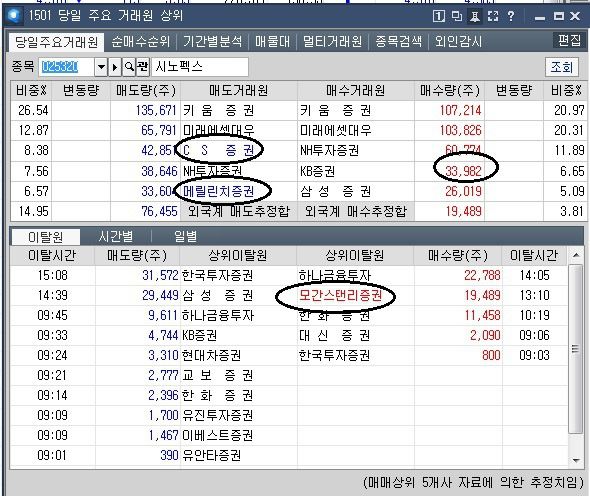Click the 매도량(주) header in upper table

coord(146,91)
